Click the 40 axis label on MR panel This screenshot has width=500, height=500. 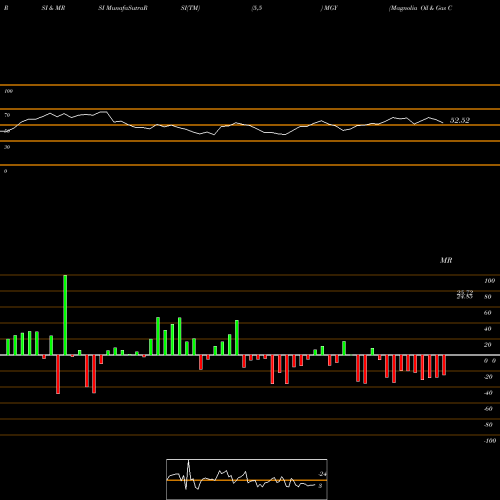tap(487, 329)
